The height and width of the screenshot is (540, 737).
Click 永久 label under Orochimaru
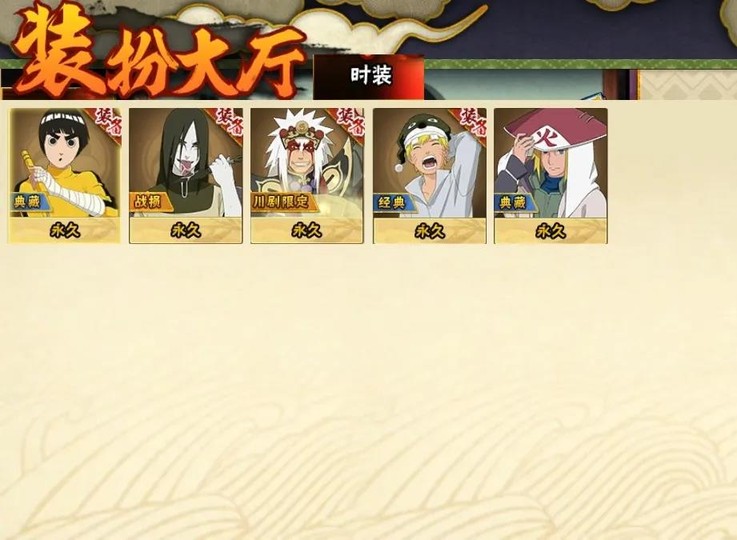click(x=186, y=231)
